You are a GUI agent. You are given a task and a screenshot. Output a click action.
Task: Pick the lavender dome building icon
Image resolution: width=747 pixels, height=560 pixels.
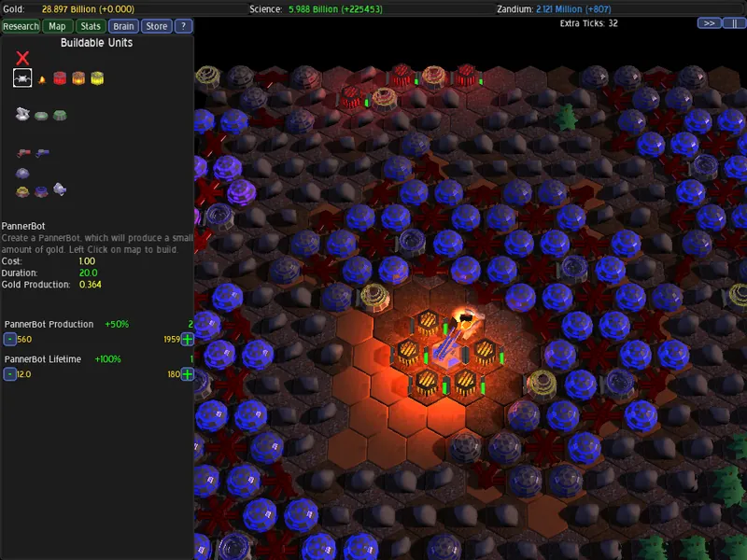22,173
